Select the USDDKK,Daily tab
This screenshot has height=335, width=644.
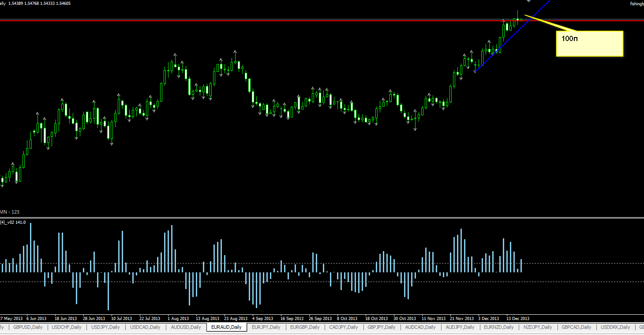(x=616, y=327)
